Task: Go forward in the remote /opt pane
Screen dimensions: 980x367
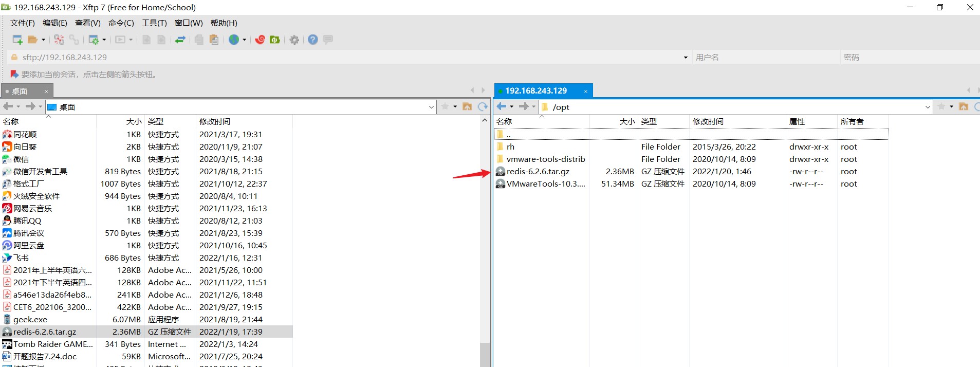Action: tap(524, 106)
